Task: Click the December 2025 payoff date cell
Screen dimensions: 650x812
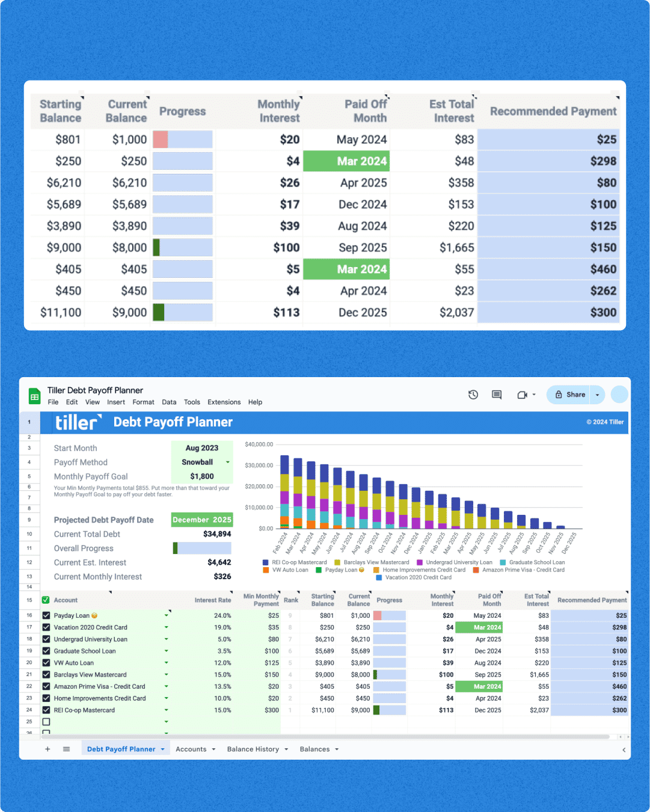Action: [202, 520]
